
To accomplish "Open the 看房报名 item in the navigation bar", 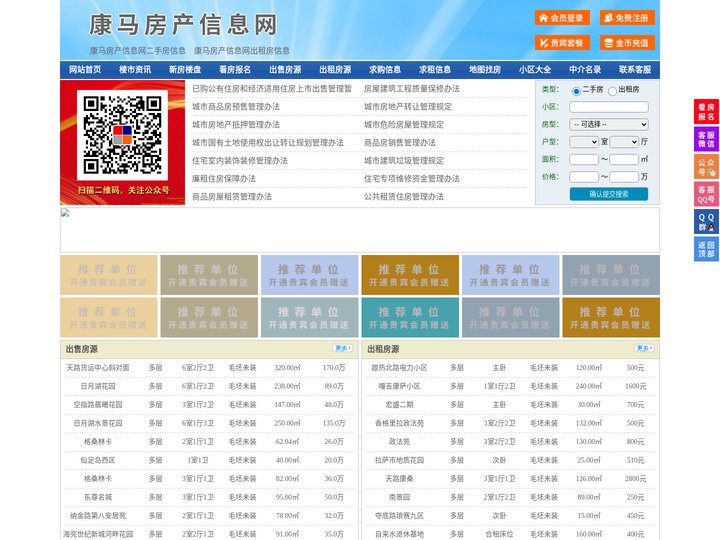I will (x=235, y=70).
